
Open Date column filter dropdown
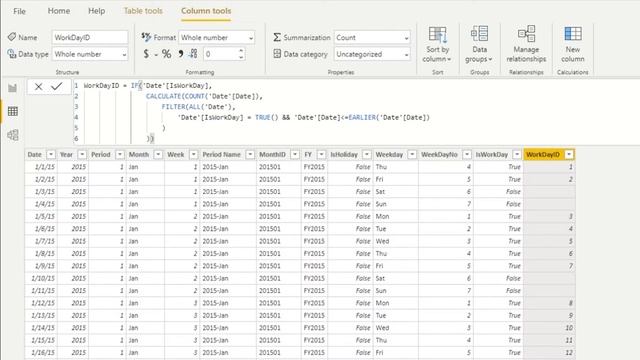pyautogui.click(x=51, y=154)
